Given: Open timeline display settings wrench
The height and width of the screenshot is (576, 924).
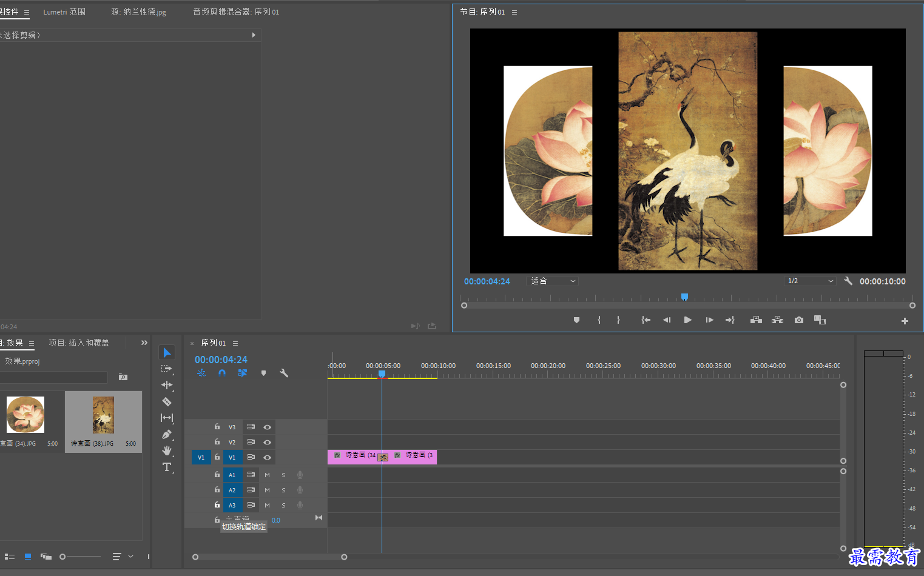Looking at the screenshot, I should [284, 373].
